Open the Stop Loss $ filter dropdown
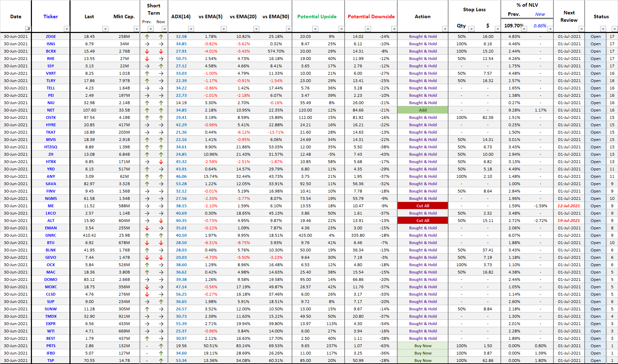618x364 pixels. [x=497, y=29]
